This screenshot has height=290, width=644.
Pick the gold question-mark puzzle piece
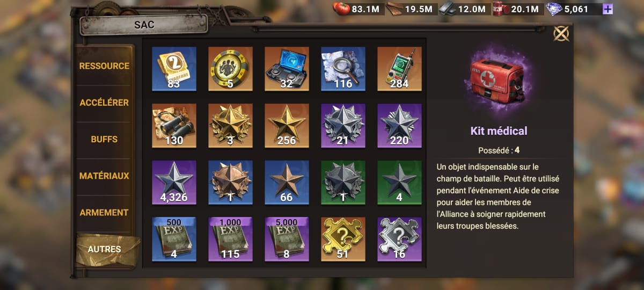point(343,239)
